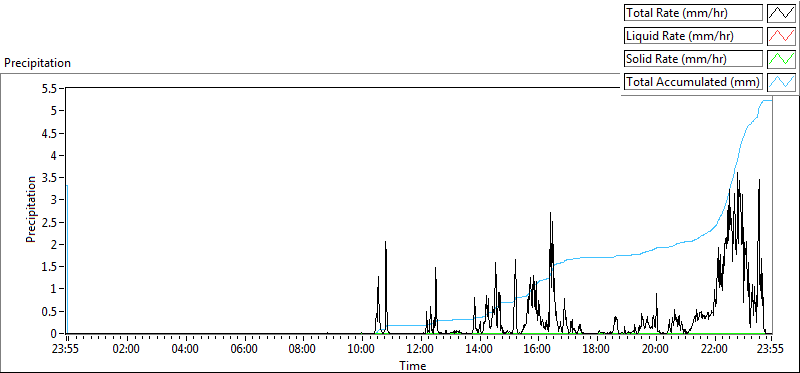Click the Solid Rate green line icon

point(781,59)
